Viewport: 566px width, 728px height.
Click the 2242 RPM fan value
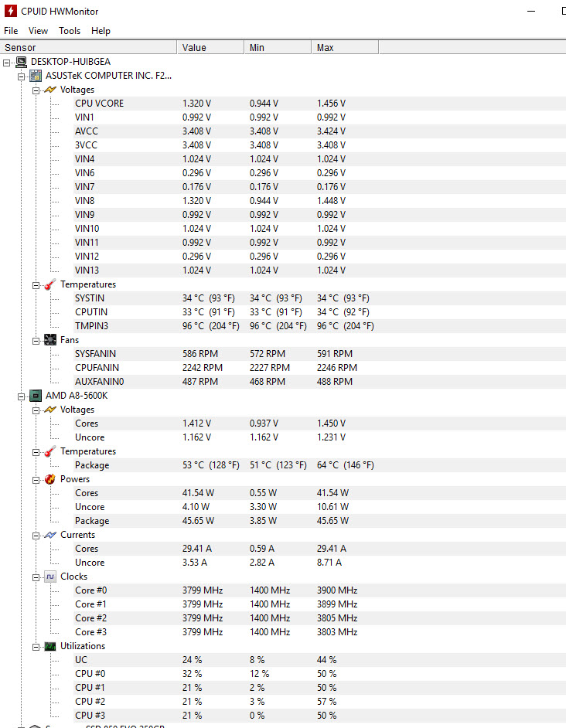[x=203, y=368]
